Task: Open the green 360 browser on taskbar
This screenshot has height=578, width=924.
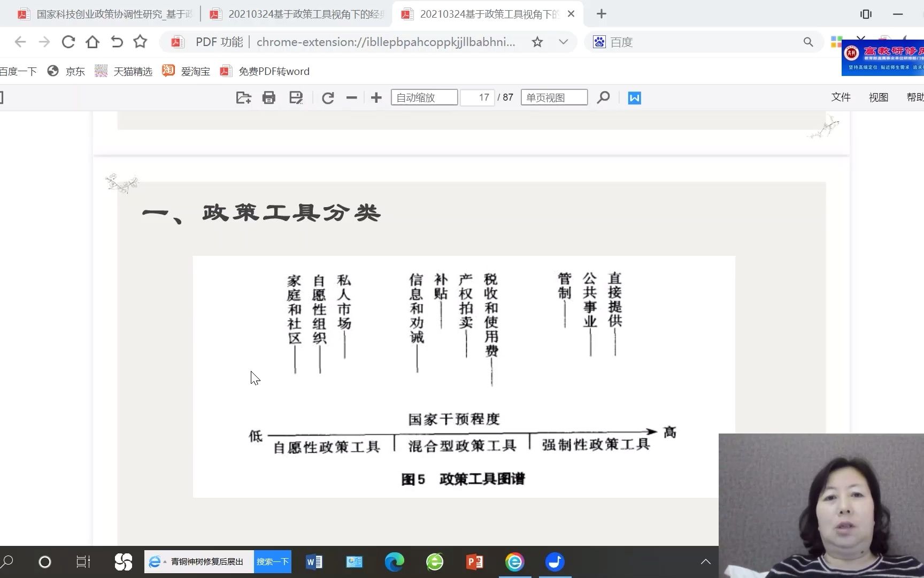Action: pyautogui.click(x=435, y=562)
